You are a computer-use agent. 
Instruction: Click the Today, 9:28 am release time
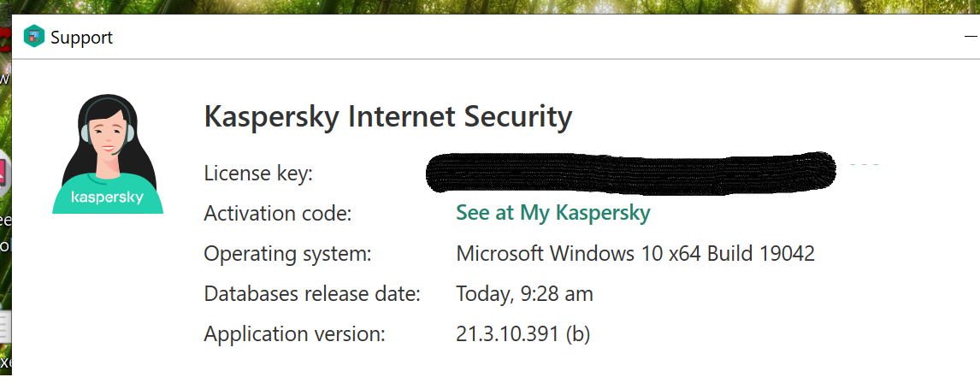524,294
